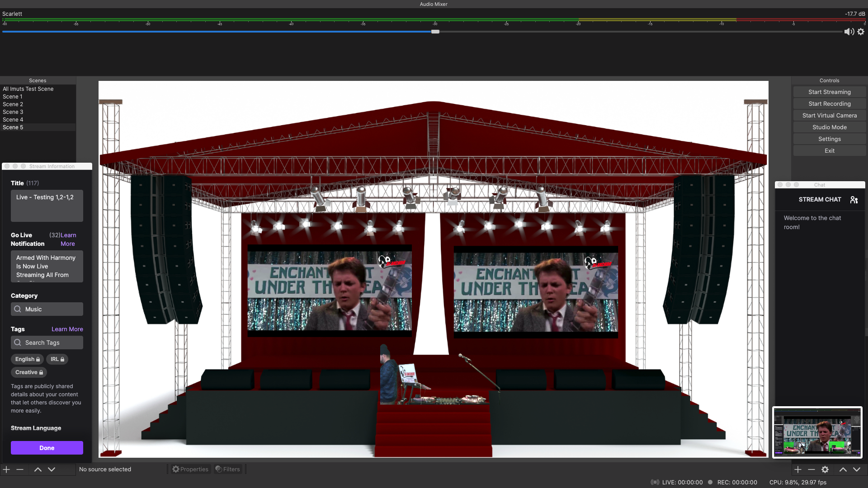Click the main stage preview canvas
The width and height of the screenshot is (868, 488).
click(434, 269)
